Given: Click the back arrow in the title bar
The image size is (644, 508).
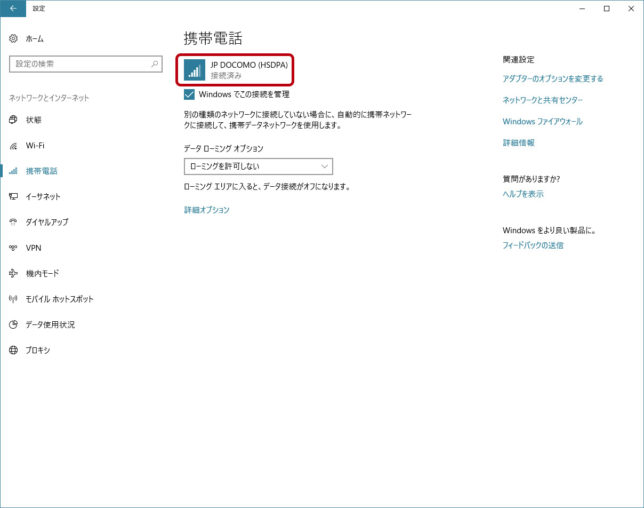Looking at the screenshot, I should [x=13, y=8].
